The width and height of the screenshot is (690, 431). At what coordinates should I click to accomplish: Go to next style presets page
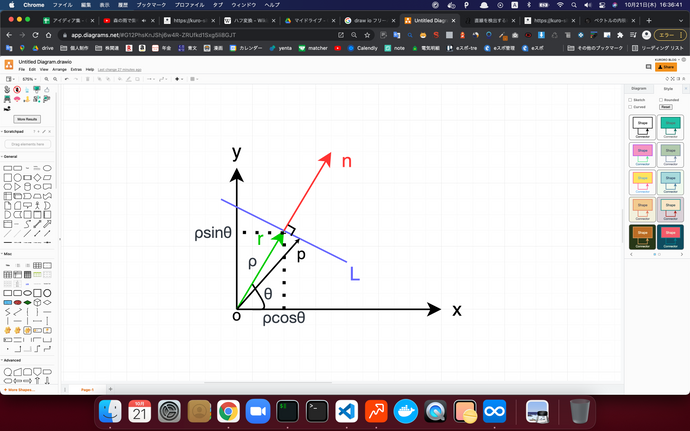pos(682,254)
